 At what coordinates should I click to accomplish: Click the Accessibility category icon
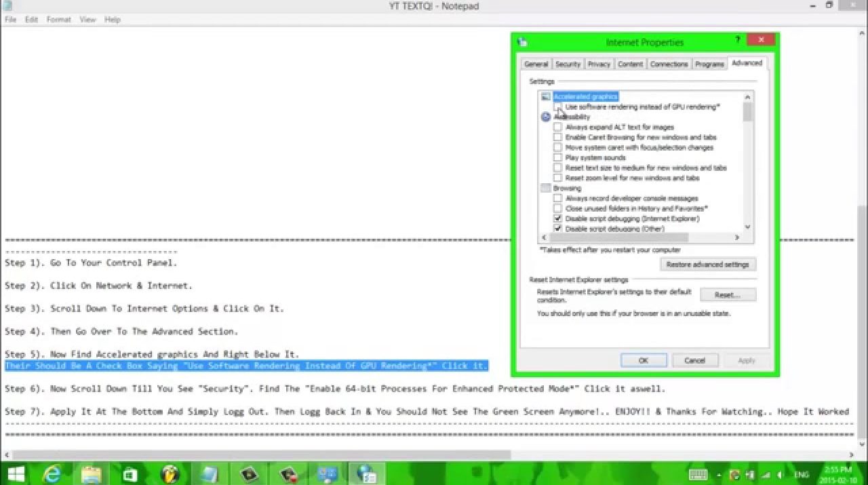coord(546,117)
